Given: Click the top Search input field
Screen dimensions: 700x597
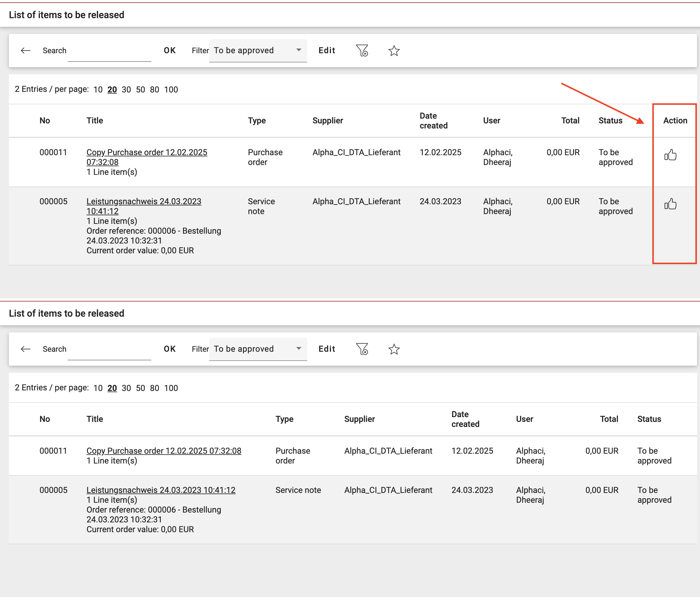Looking at the screenshot, I should click(109, 54).
